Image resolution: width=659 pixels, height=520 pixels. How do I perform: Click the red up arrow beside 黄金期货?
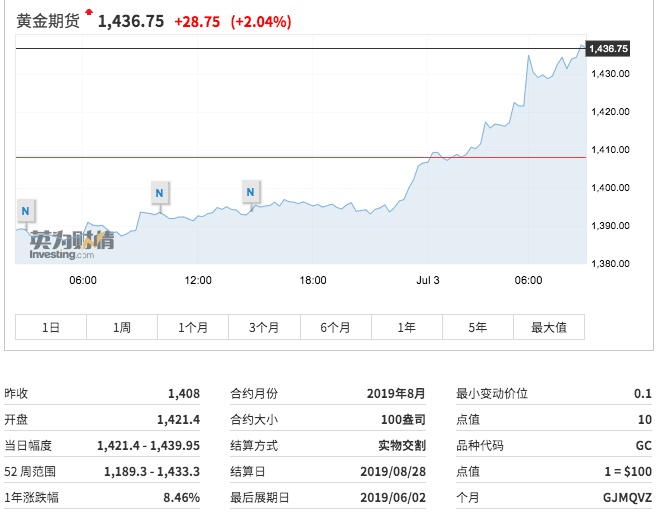point(89,13)
